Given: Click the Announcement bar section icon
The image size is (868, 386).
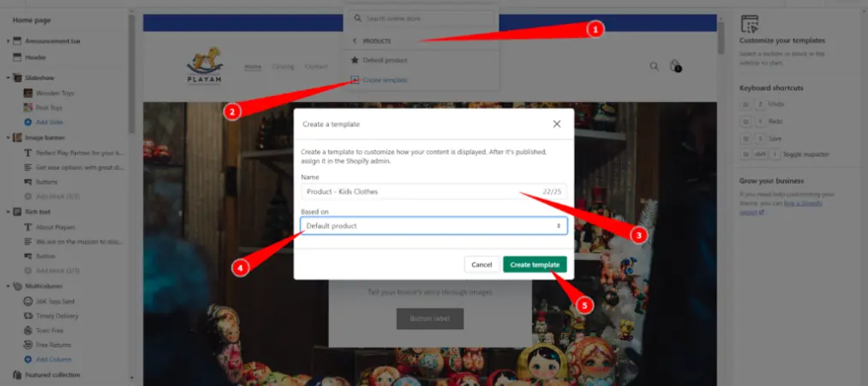Looking at the screenshot, I should [x=16, y=41].
